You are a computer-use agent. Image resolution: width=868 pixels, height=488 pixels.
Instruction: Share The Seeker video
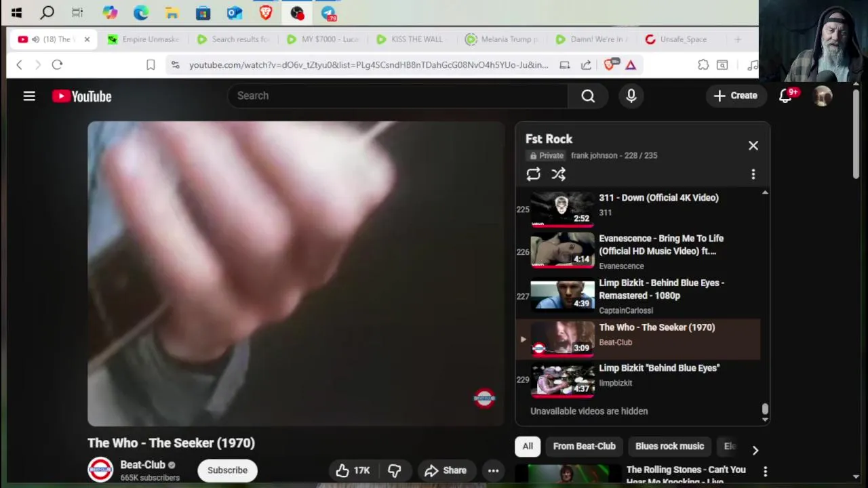[x=445, y=470]
